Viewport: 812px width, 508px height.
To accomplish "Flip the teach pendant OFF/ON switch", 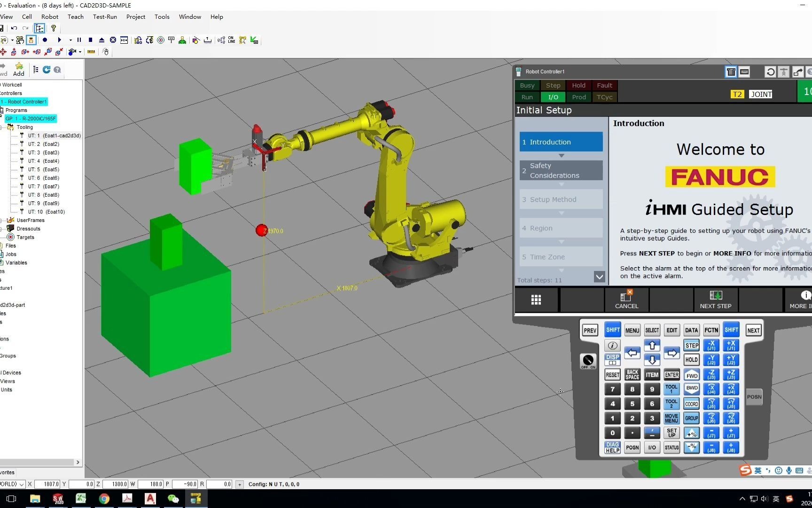I will click(x=588, y=361).
